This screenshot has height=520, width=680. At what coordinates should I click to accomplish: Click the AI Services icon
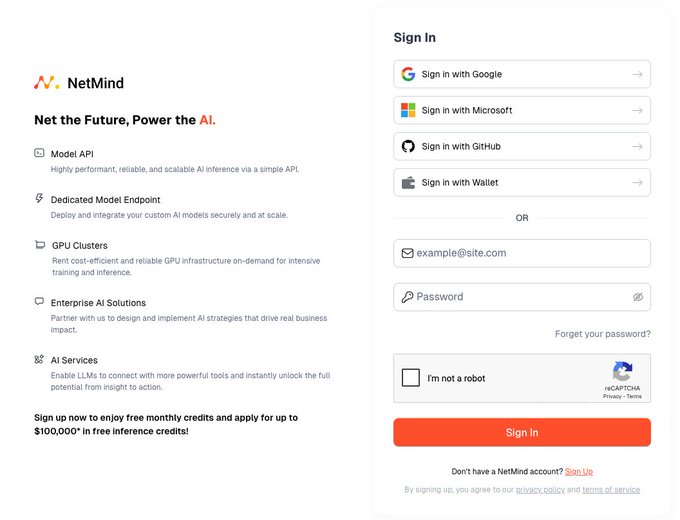tap(39, 359)
